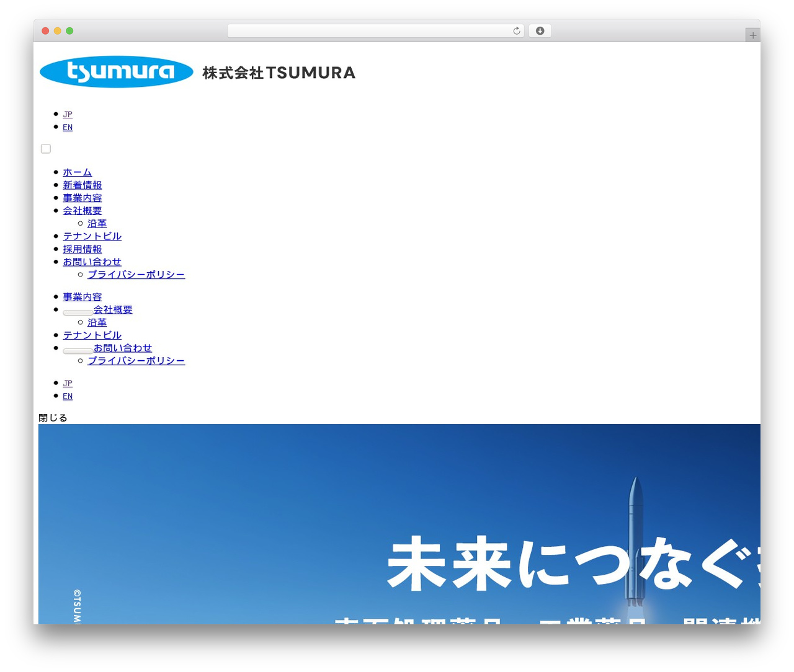794x672 pixels.
Task: Open 事業内容 link above the expander buttons
Action: [x=82, y=297]
